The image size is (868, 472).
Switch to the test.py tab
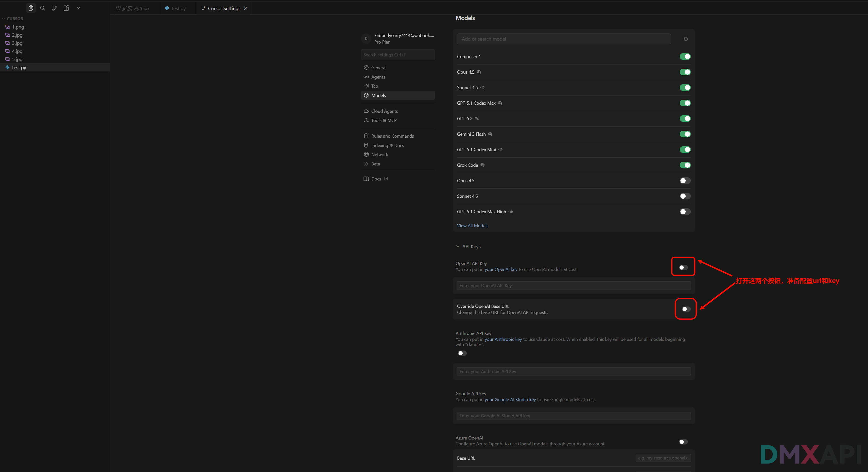click(x=178, y=8)
